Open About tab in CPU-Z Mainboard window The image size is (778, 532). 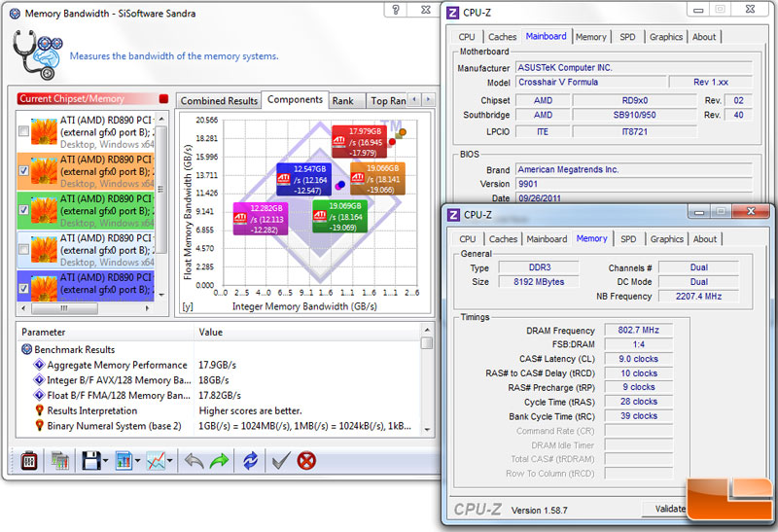[703, 37]
